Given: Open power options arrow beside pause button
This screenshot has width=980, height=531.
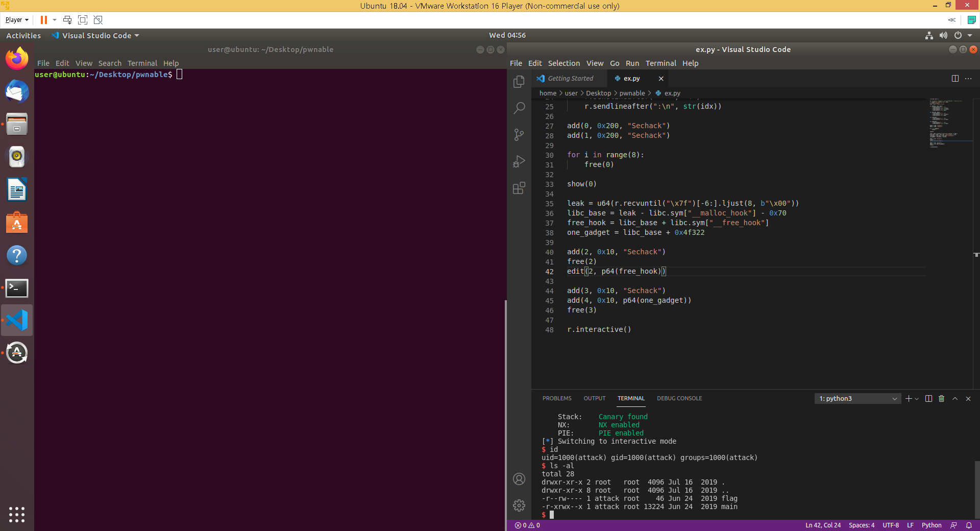Looking at the screenshot, I should coord(54,20).
